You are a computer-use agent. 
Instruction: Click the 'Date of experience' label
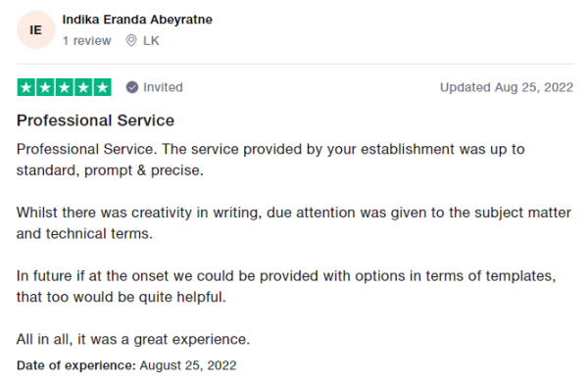coord(76,365)
